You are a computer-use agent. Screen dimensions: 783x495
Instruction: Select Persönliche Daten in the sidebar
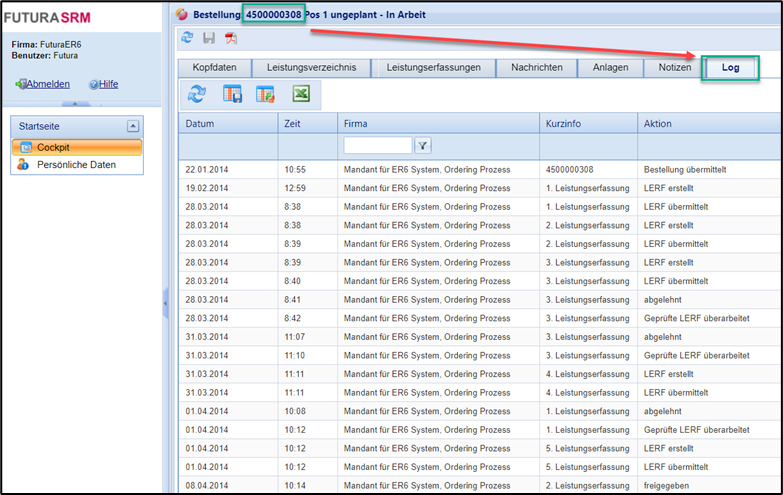[75, 165]
